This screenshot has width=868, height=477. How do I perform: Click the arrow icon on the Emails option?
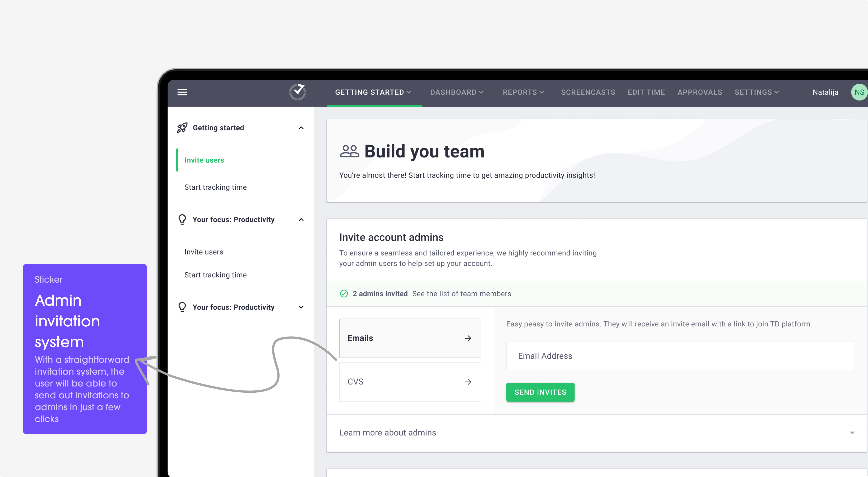click(468, 338)
